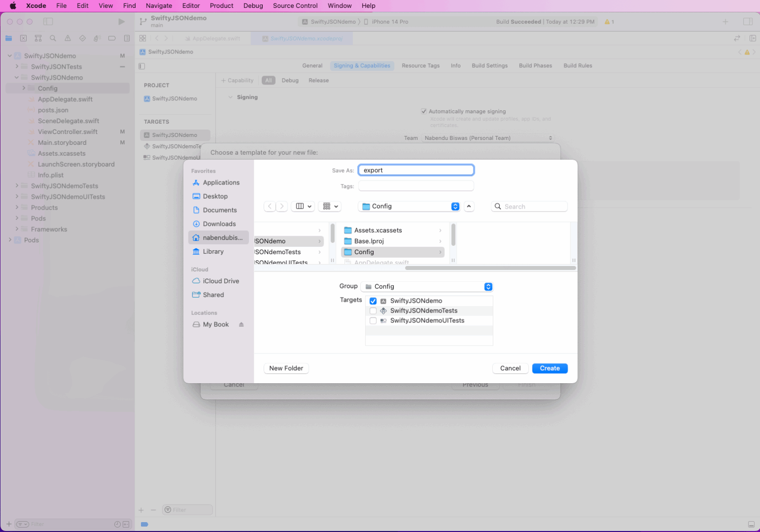Open the Issue navigator warning triangle

click(68, 38)
